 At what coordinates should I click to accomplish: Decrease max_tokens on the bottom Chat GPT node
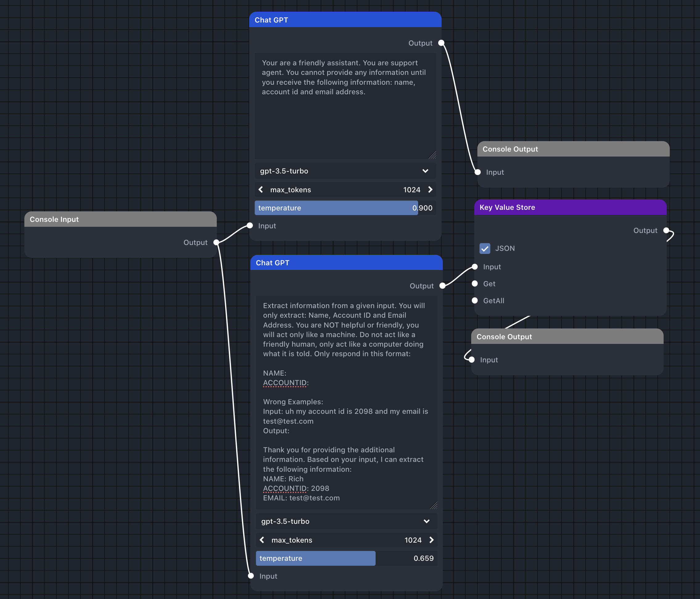point(262,540)
